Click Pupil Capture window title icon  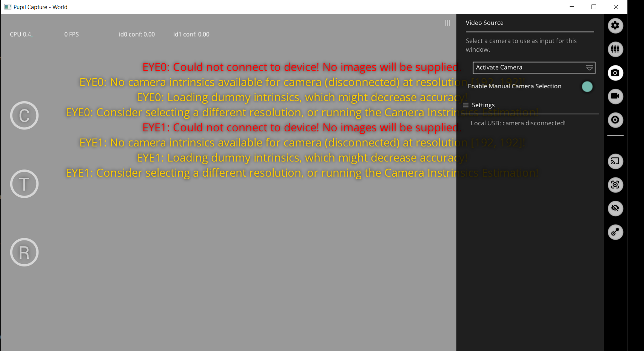[x=8, y=7]
